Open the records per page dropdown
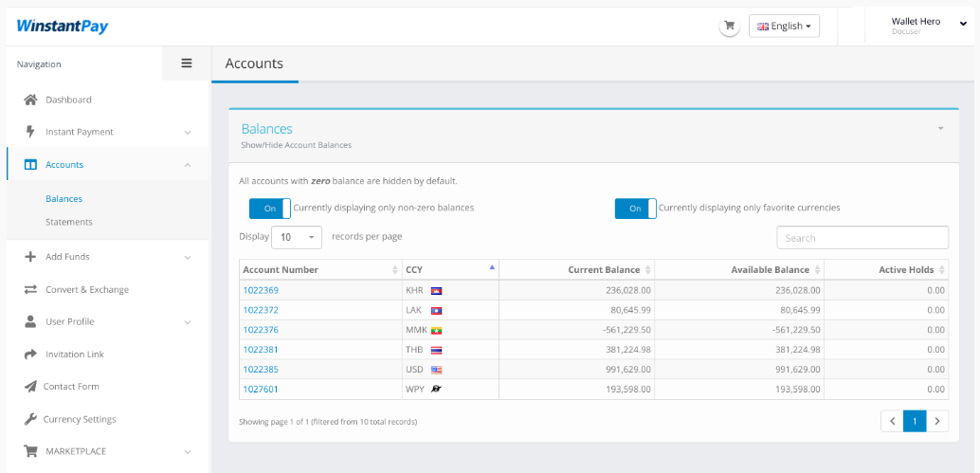980x473 pixels. tap(297, 237)
